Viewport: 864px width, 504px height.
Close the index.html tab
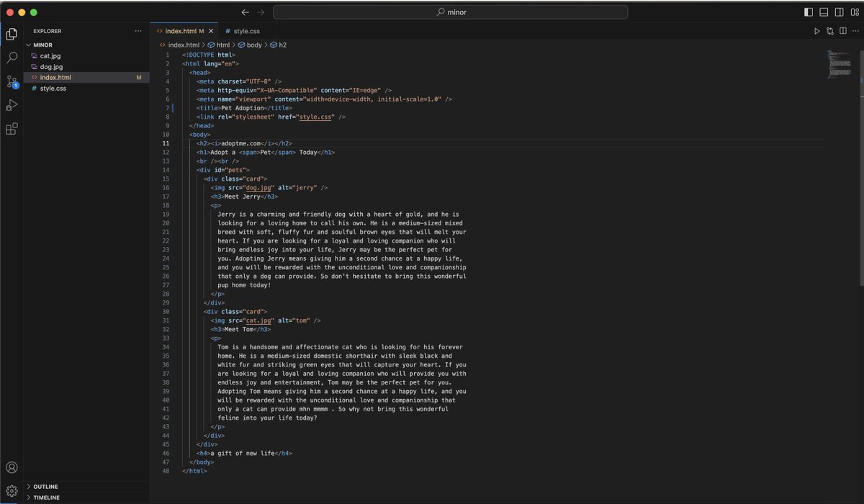pyautogui.click(x=210, y=31)
